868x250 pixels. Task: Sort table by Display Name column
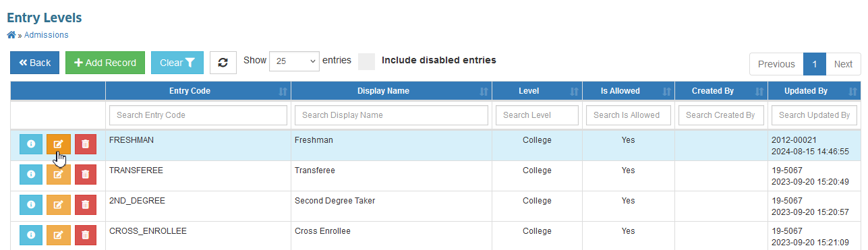(x=391, y=91)
